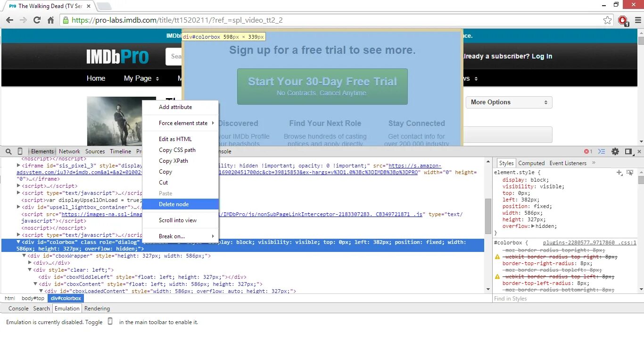Choose Copy CSS path
Screen dimensions: 644x343
point(181,150)
